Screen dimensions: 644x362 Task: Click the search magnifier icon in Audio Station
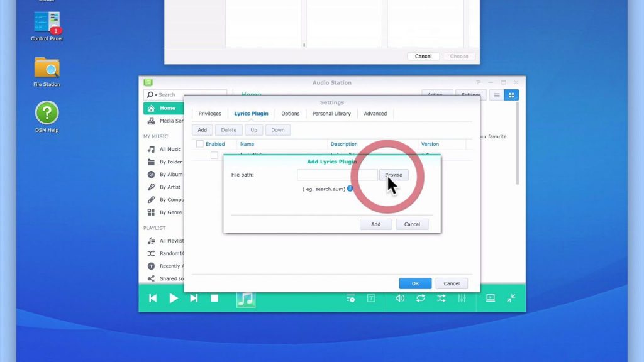pyautogui.click(x=150, y=95)
